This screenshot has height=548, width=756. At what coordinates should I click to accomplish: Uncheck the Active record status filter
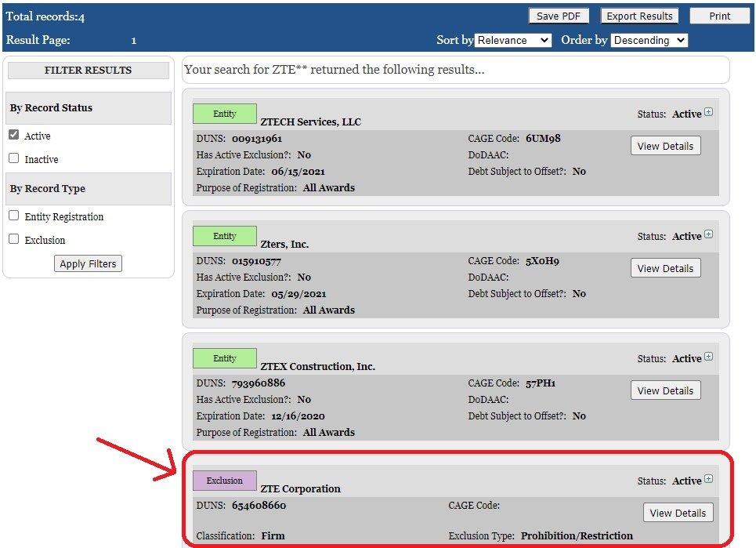(14, 135)
